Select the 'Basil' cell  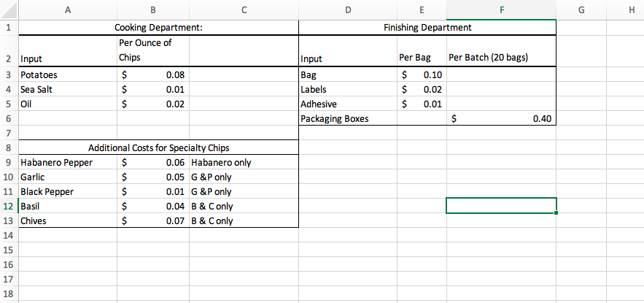(x=68, y=206)
